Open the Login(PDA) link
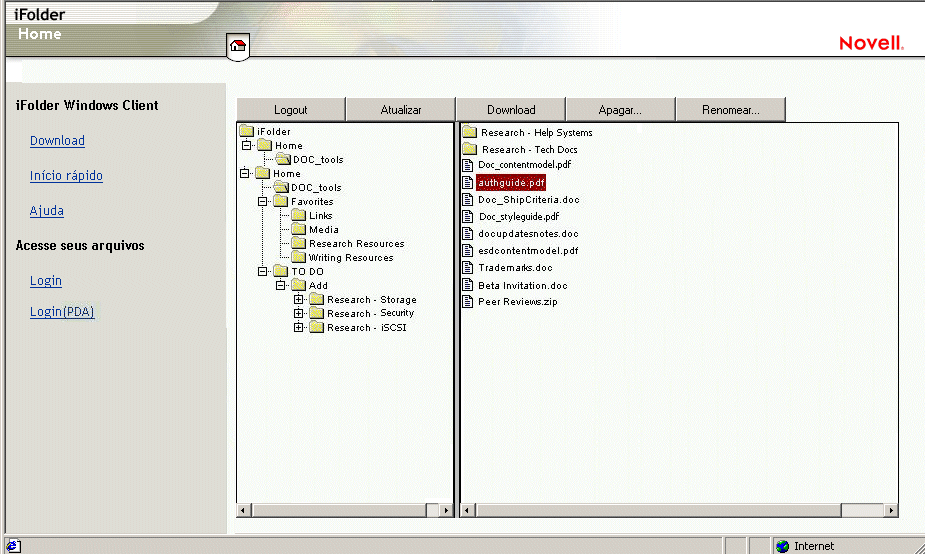The image size is (925, 554). pos(62,312)
